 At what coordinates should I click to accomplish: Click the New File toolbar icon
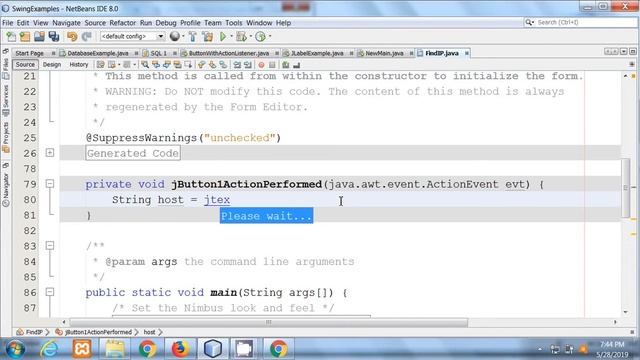point(11,37)
